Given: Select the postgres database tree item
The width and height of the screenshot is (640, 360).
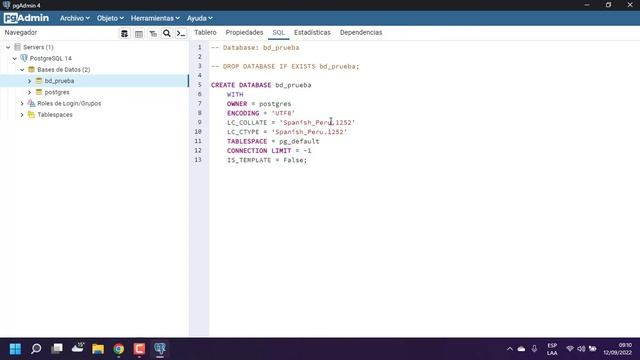Looking at the screenshot, I should (x=57, y=92).
